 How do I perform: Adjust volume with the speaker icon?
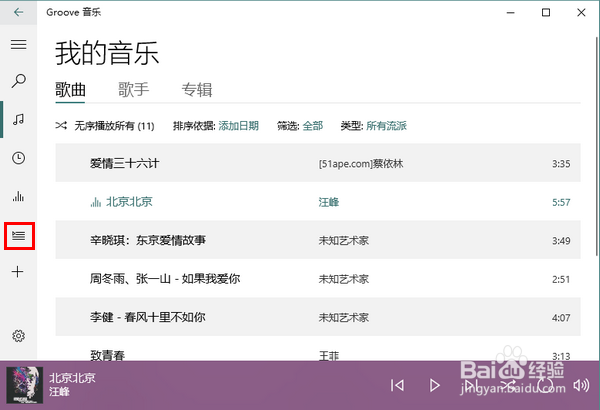click(581, 385)
